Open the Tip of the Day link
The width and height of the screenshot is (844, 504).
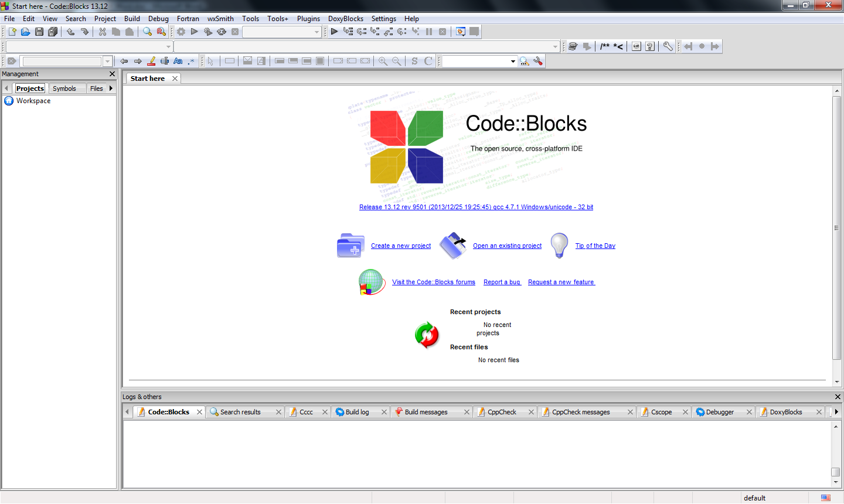(x=595, y=246)
